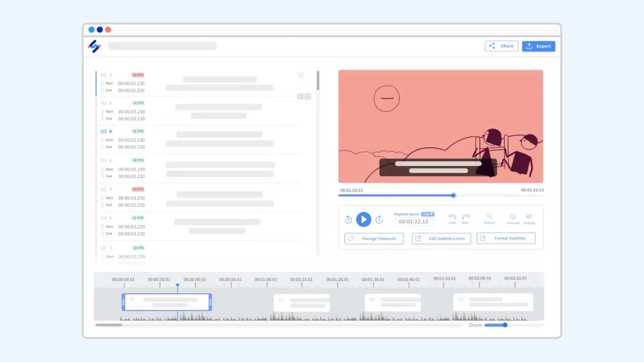
Task: Click the Export button
Action: tap(539, 46)
